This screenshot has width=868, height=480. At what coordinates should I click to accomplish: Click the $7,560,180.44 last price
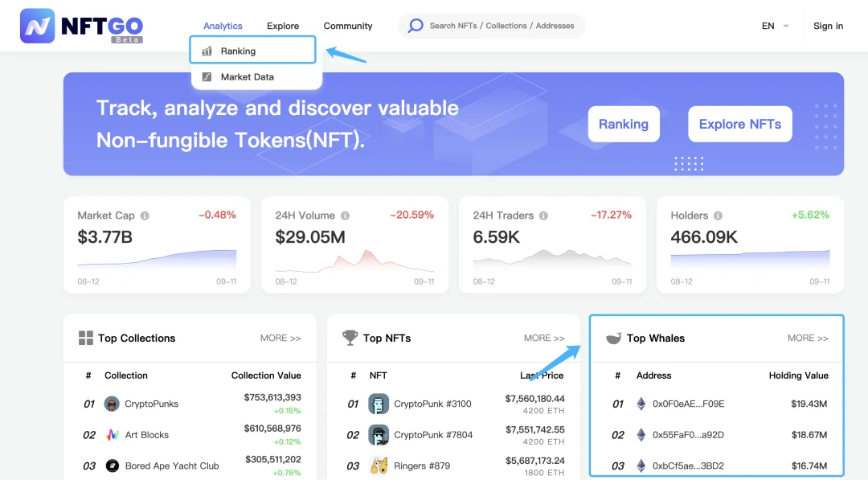point(534,398)
